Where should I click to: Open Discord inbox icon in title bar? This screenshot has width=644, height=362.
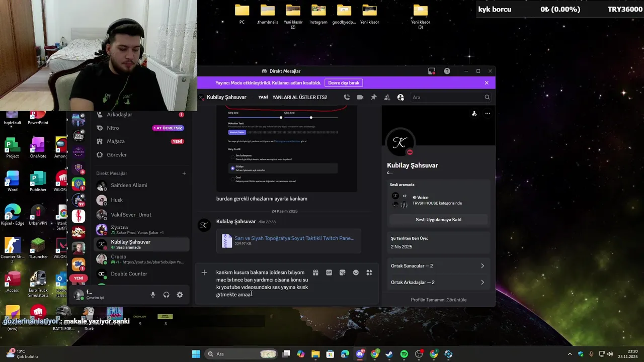(432, 71)
